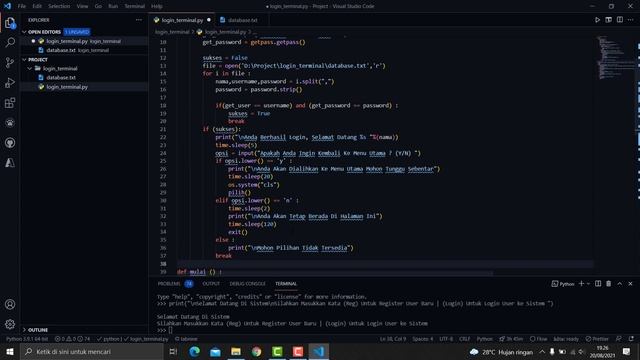Click in the Windows taskbar search box
This screenshot has width=640, height=360.
tap(92, 351)
